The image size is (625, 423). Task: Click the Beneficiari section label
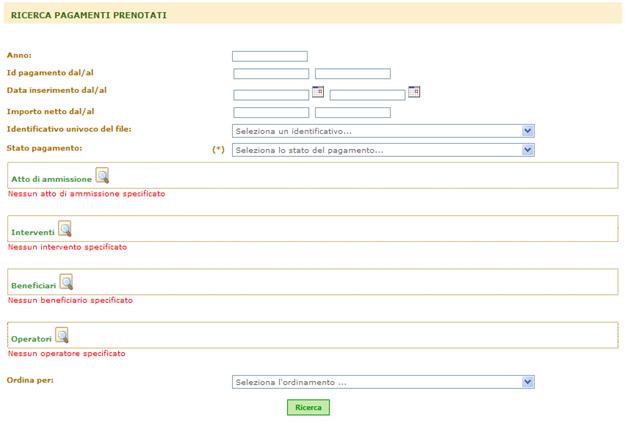click(33, 285)
